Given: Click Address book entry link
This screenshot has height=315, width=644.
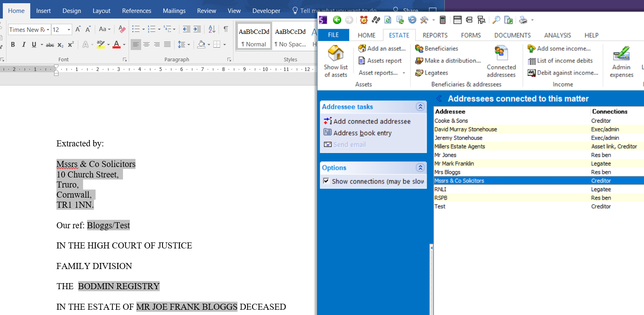Looking at the screenshot, I should [362, 133].
